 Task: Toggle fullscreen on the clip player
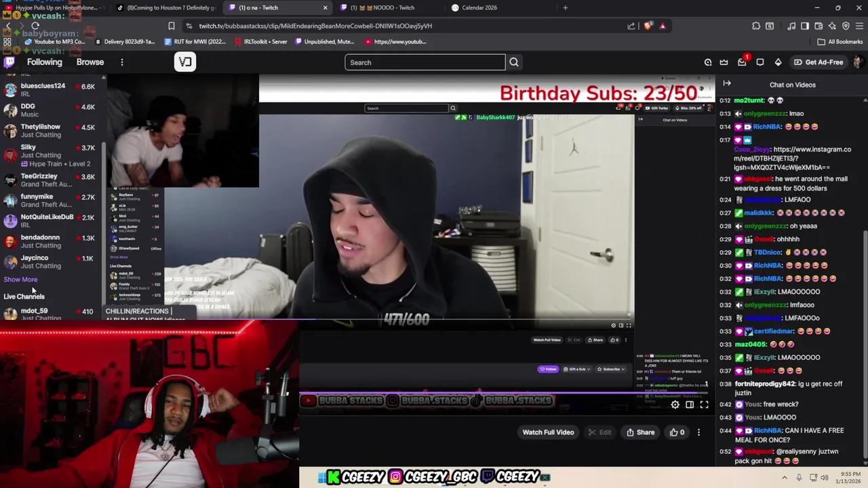coord(704,405)
